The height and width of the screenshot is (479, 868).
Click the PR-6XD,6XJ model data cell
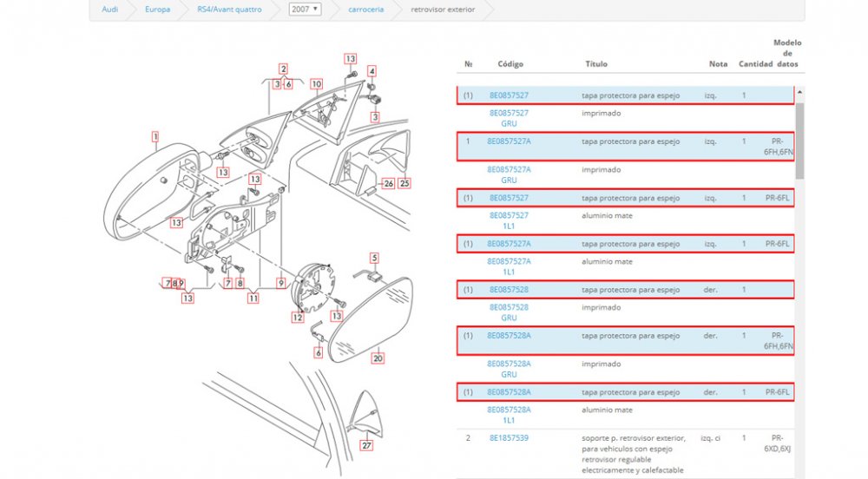(x=778, y=443)
